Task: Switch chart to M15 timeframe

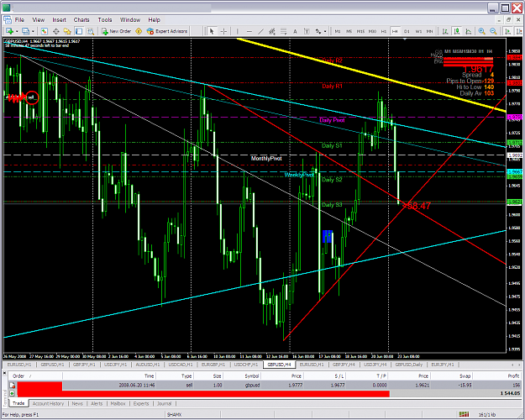Action: click(360, 31)
